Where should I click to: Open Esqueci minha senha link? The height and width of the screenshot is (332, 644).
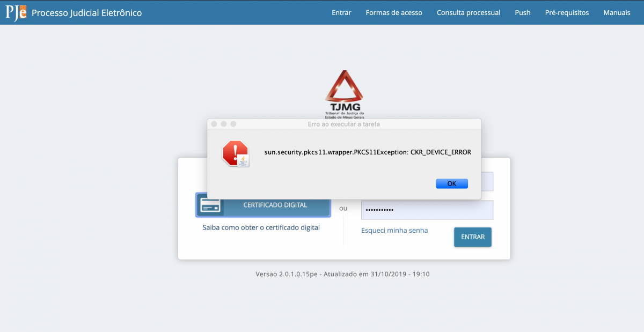tap(394, 231)
